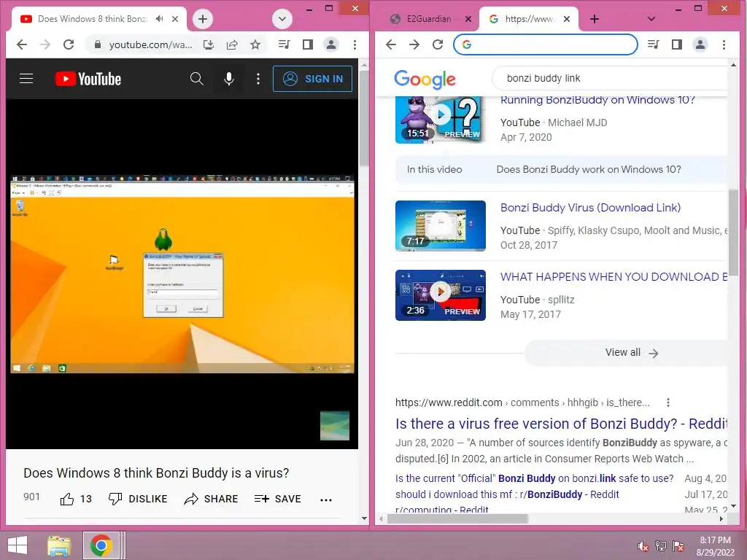The width and height of the screenshot is (747, 560).
Task: Go forward in the Google browser window
Action: point(414,44)
